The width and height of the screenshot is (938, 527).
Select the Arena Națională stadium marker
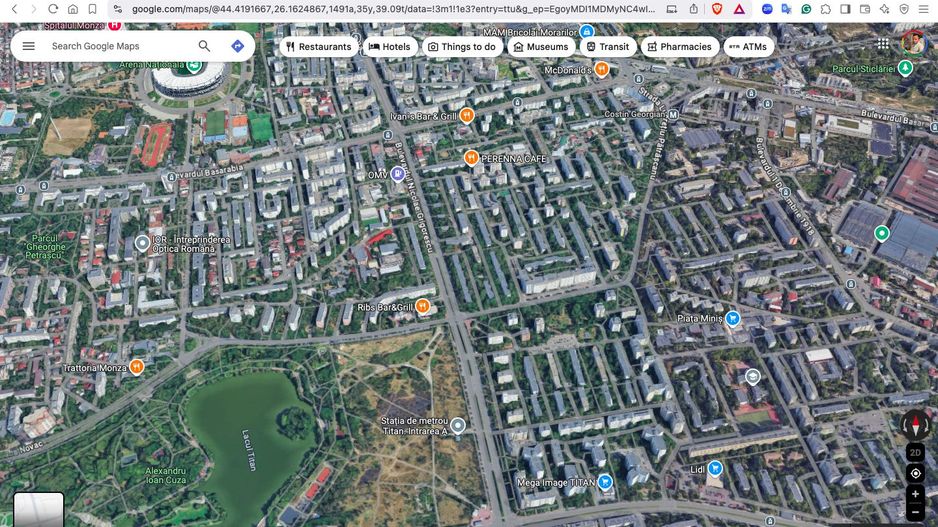(193, 65)
